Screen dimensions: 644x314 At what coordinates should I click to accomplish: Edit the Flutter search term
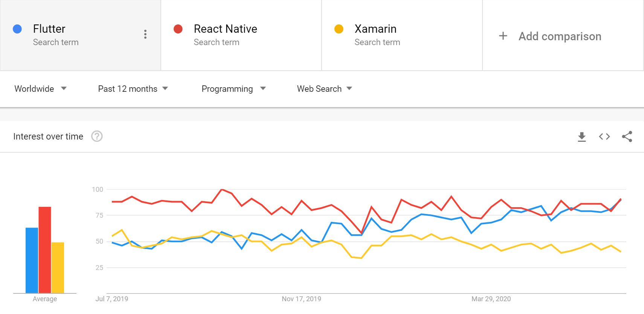click(x=49, y=29)
